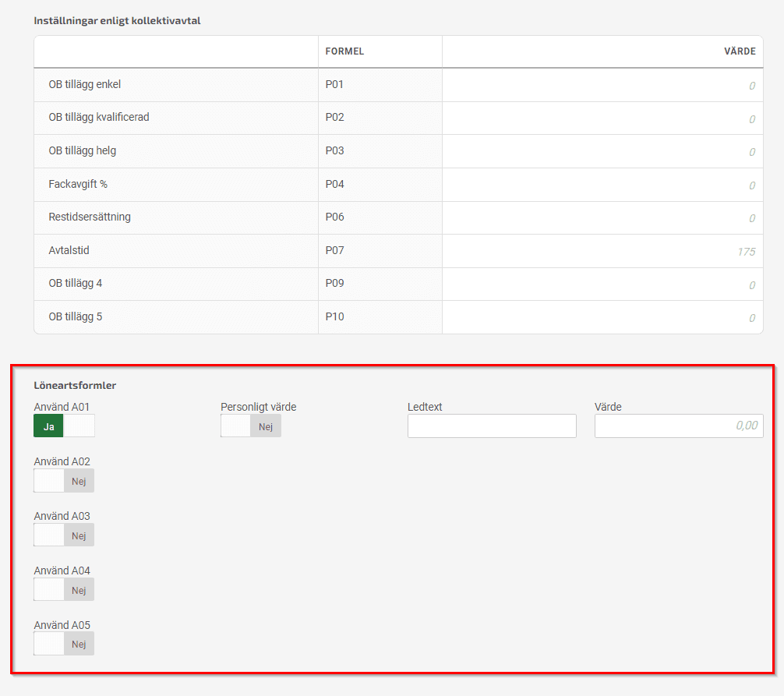Enable the Använd A05 switch
The width and height of the screenshot is (784, 696).
64,644
